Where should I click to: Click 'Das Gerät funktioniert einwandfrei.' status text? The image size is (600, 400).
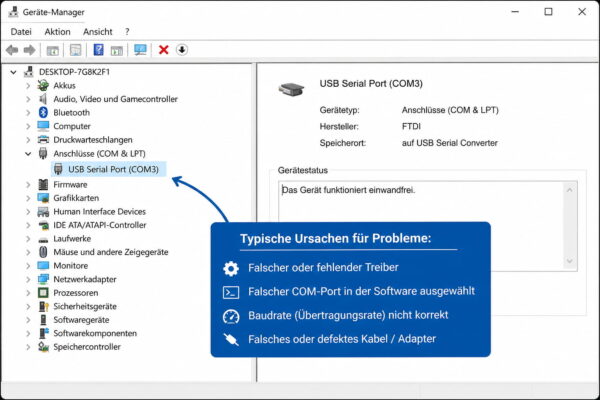click(x=349, y=190)
